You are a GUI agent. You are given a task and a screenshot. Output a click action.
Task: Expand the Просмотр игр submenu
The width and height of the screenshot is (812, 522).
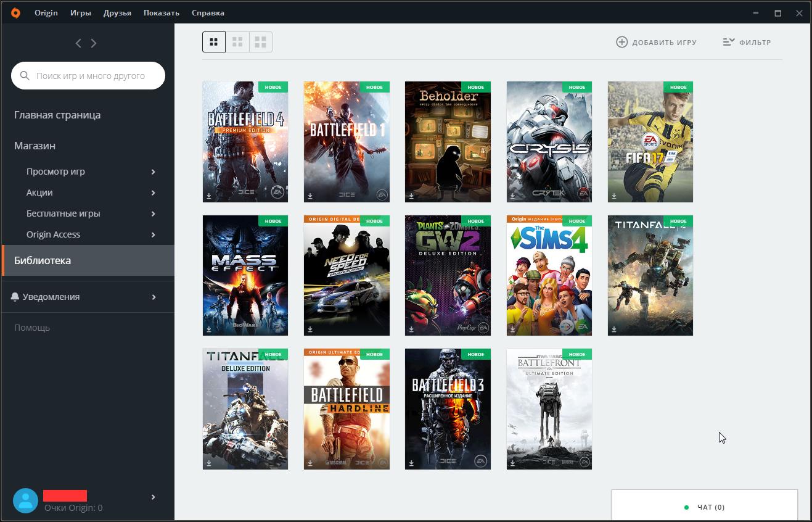click(153, 172)
